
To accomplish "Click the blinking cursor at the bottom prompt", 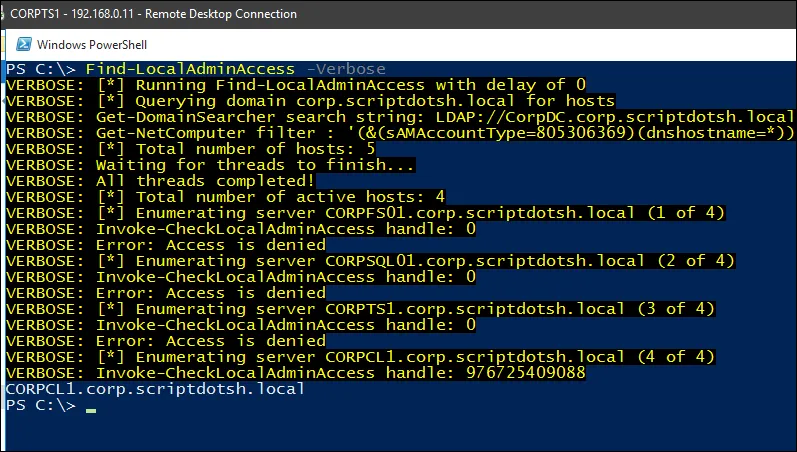I will 91,409.
